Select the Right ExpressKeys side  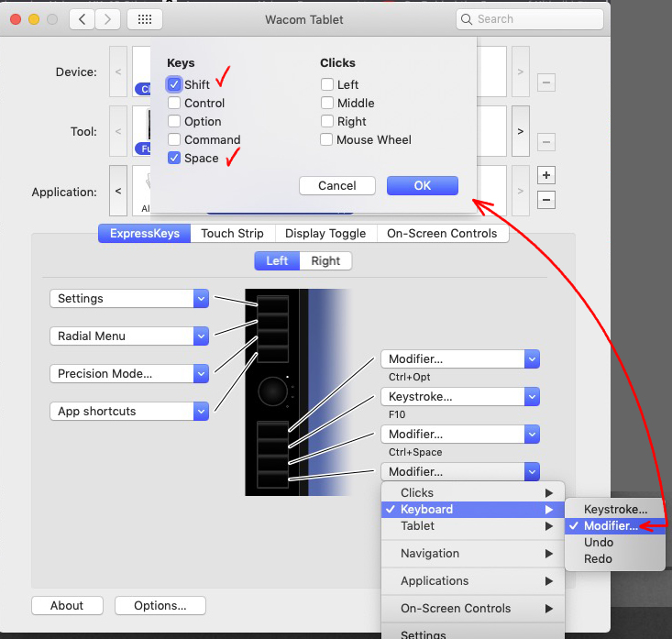coord(325,260)
